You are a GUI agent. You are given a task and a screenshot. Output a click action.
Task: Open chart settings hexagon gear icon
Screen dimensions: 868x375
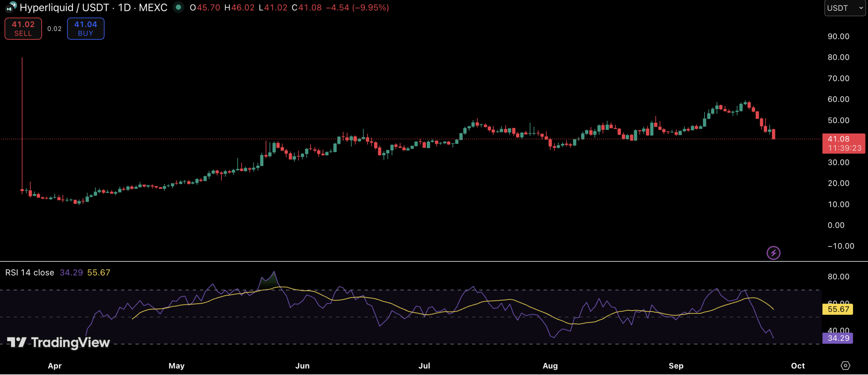[845, 366]
